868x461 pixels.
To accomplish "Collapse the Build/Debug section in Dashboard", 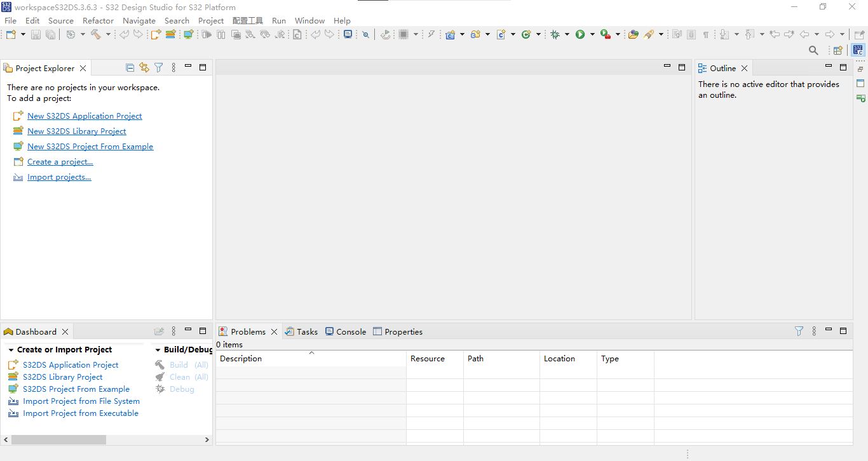I will point(158,350).
